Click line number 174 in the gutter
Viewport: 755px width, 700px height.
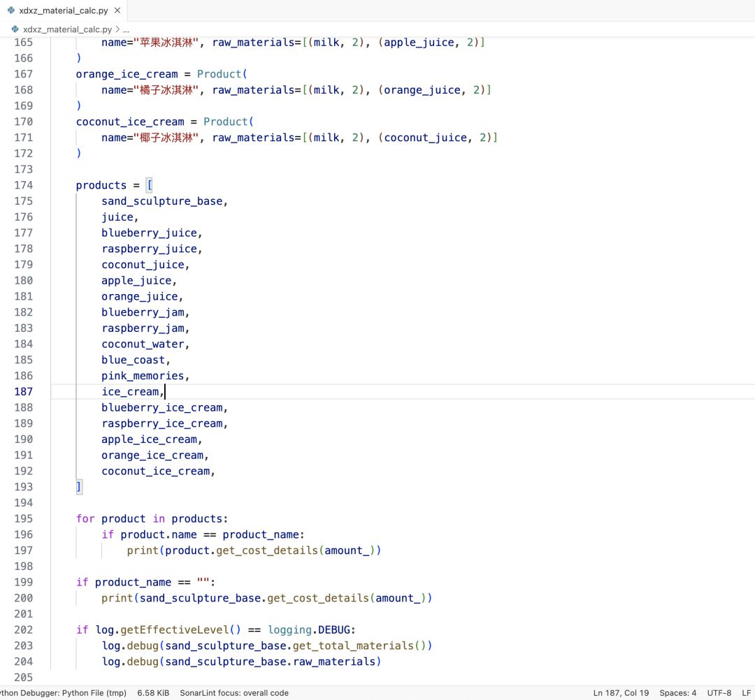point(24,185)
